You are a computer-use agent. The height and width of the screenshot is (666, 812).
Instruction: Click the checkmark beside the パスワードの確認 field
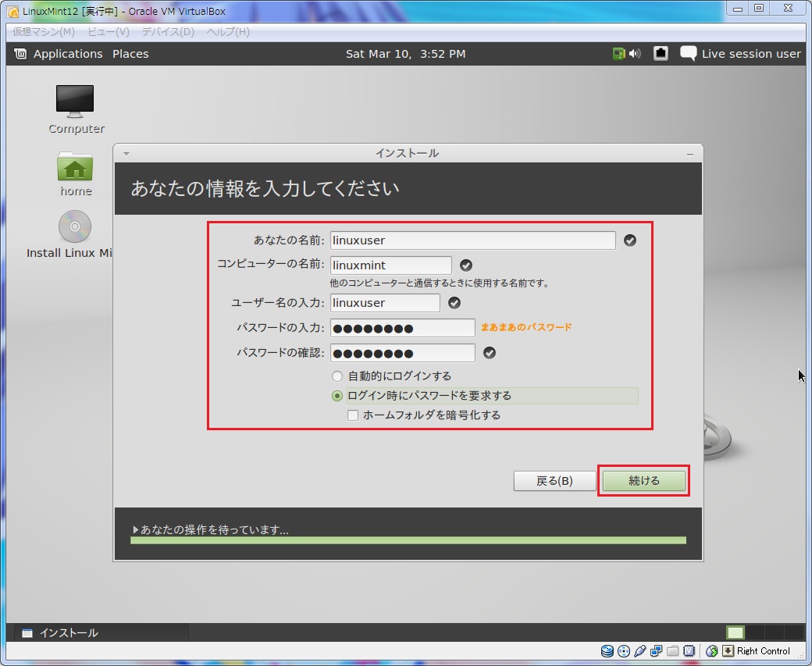coord(490,353)
